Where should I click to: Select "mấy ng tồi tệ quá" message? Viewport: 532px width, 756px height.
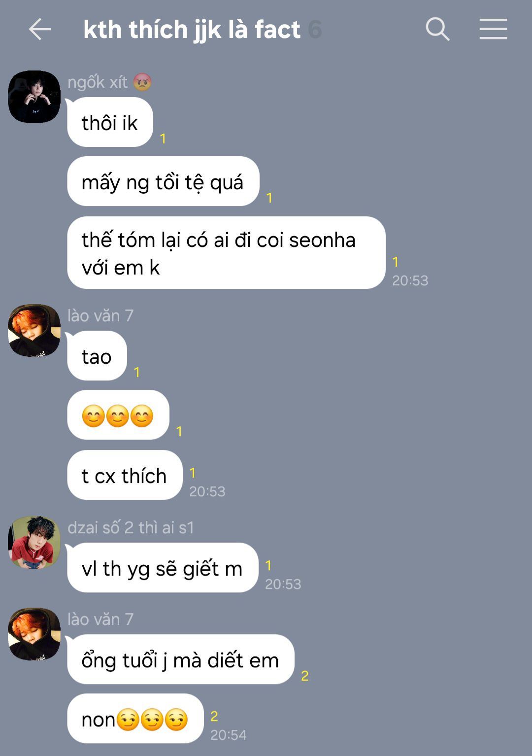(163, 181)
